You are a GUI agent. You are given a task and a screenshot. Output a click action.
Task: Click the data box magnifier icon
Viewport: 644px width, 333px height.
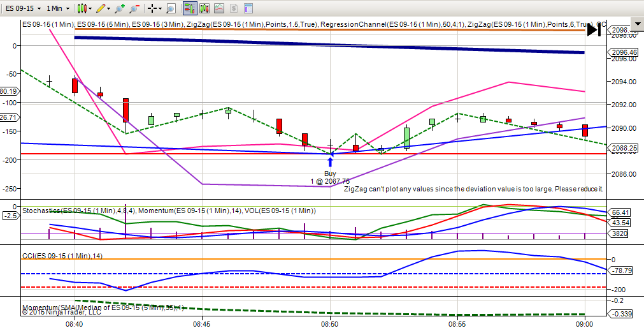click(x=171, y=8)
